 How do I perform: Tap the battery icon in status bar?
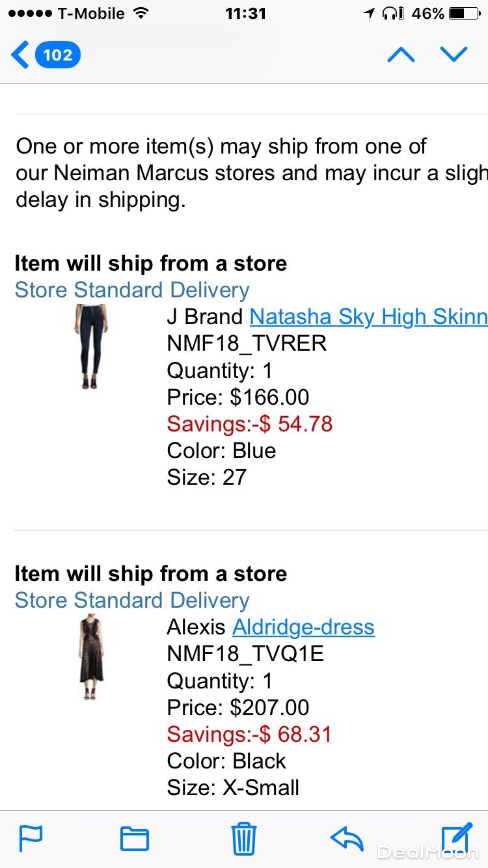point(464,13)
